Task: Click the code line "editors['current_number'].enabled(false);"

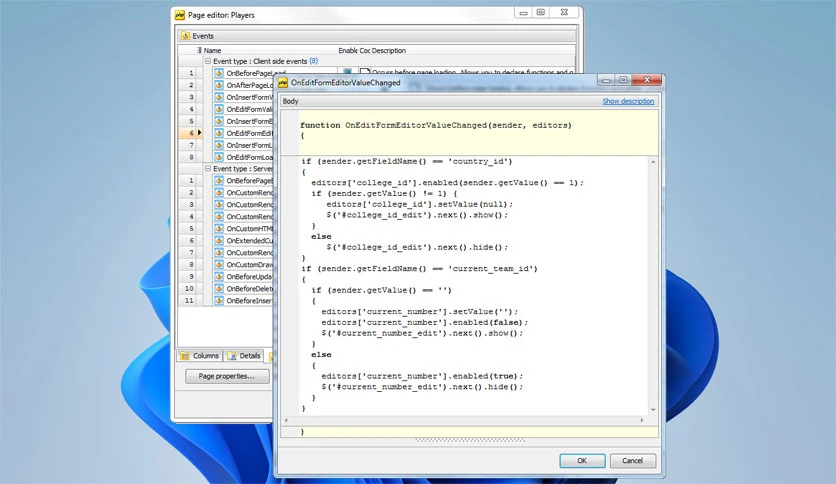Action: coord(424,322)
